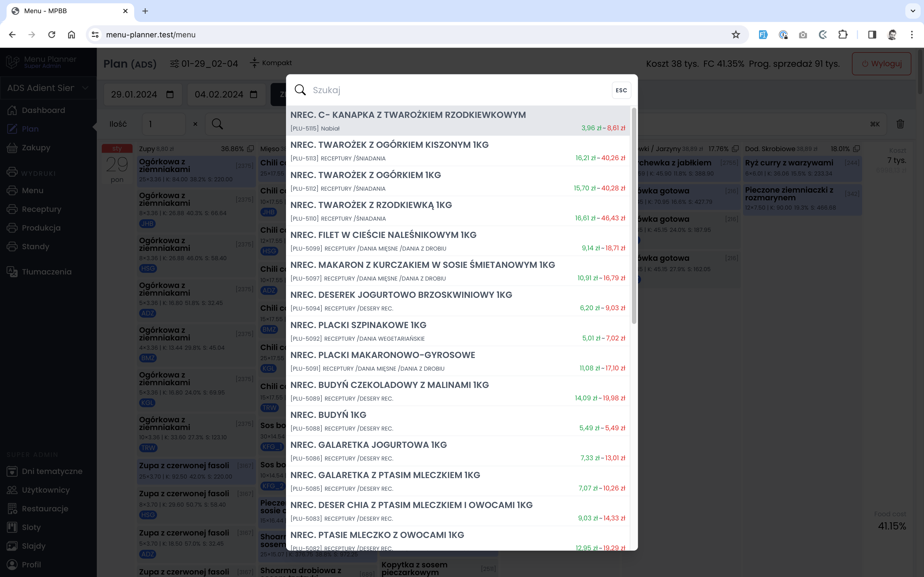Open calendar picker for 04.02.2024 date
The image size is (924, 577).
(x=254, y=95)
